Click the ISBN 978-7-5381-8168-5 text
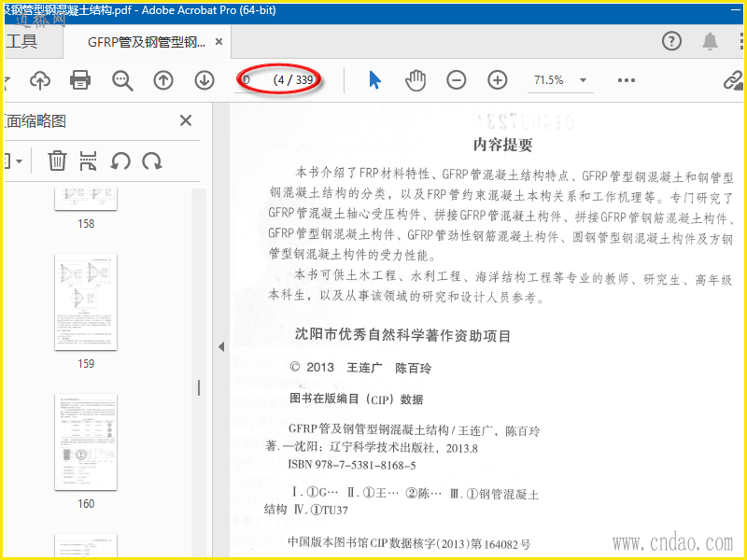The image size is (747, 560). pyautogui.click(x=352, y=465)
